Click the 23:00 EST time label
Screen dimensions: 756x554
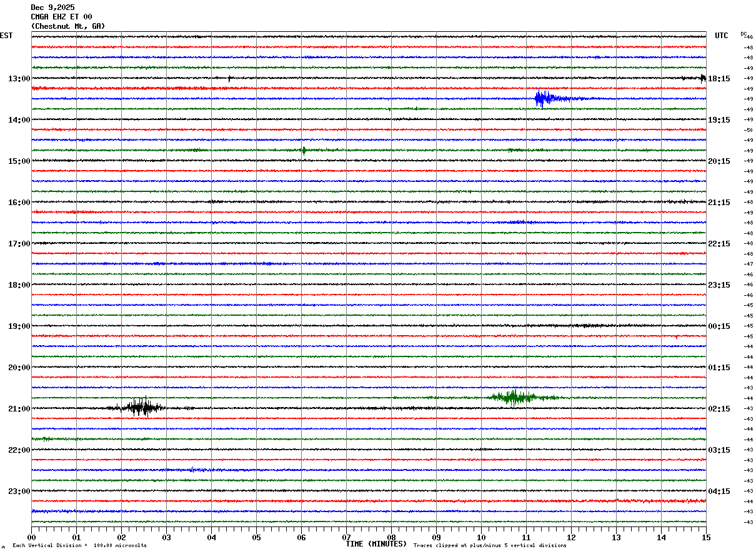(x=19, y=491)
